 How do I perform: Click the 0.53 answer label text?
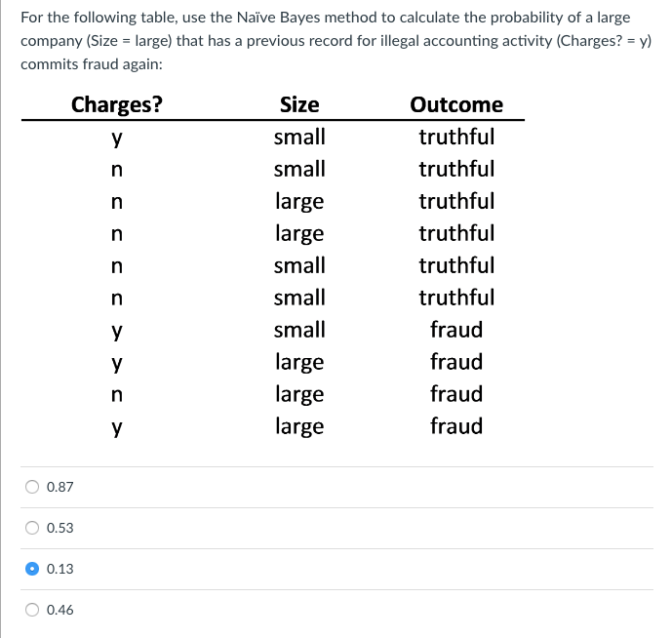click(x=60, y=528)
